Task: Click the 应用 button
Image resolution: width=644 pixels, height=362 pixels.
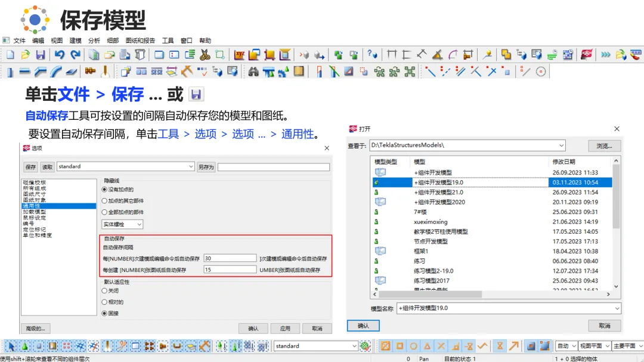Action: 285,329
